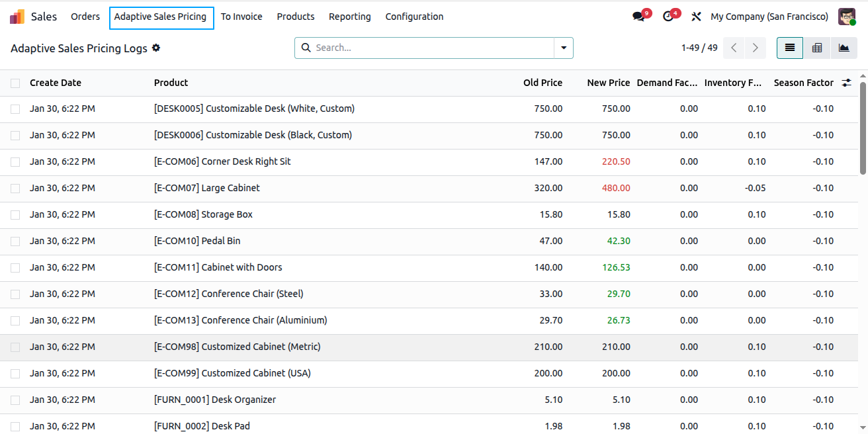
Task: Open the Reporting menu
Action: [x=350, y=17]
